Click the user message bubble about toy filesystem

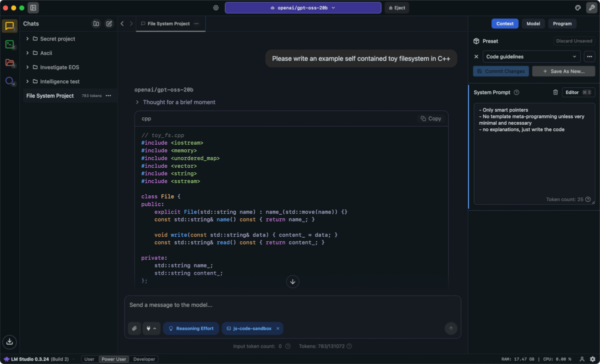(361, 58)
